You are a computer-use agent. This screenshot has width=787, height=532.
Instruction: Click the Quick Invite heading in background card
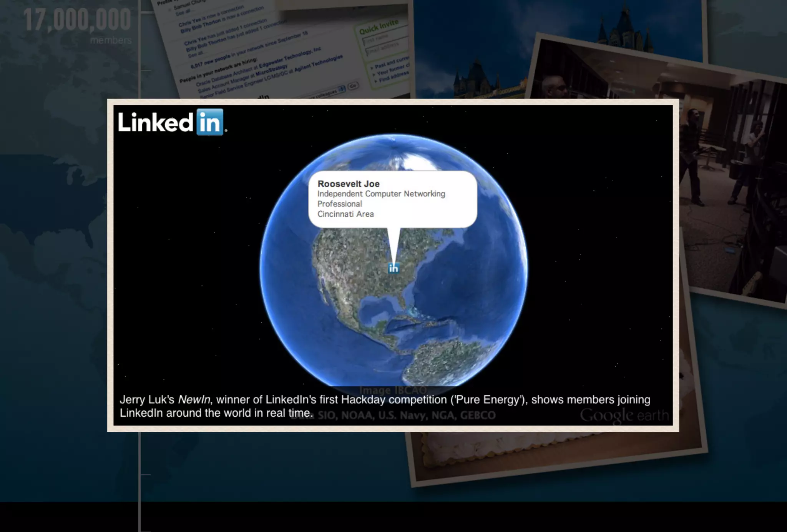[x=379, y=27]
